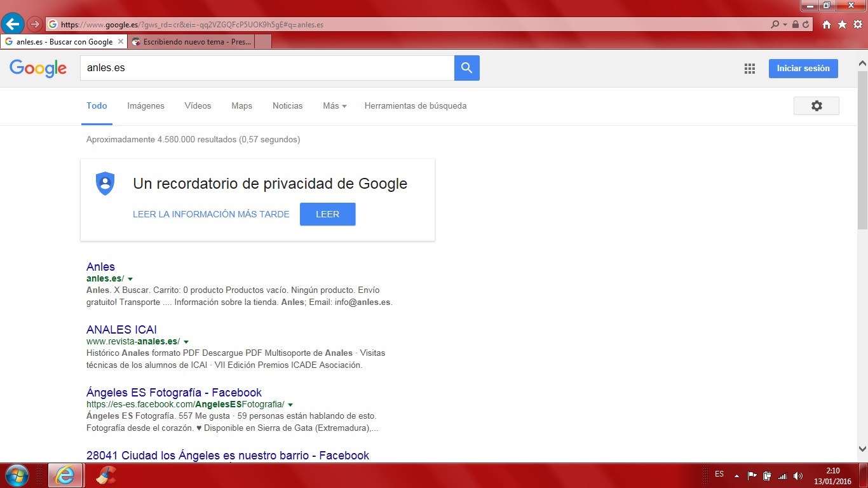Click the blue LEER button

328,214
